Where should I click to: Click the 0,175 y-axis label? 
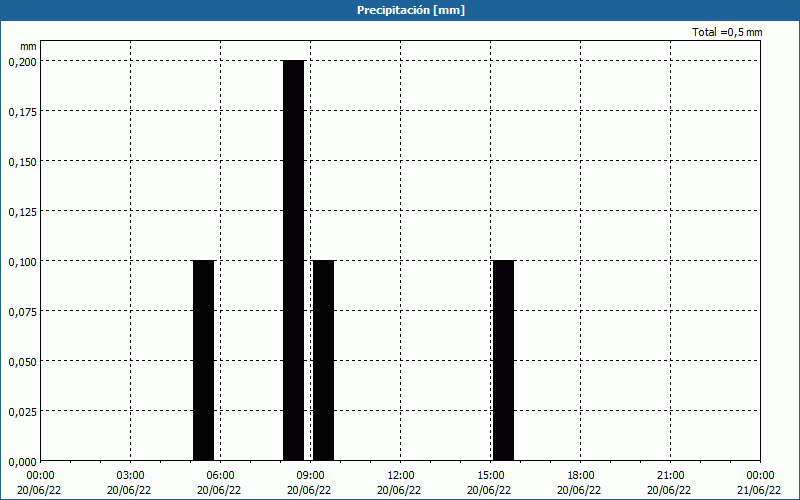point(22,112)
